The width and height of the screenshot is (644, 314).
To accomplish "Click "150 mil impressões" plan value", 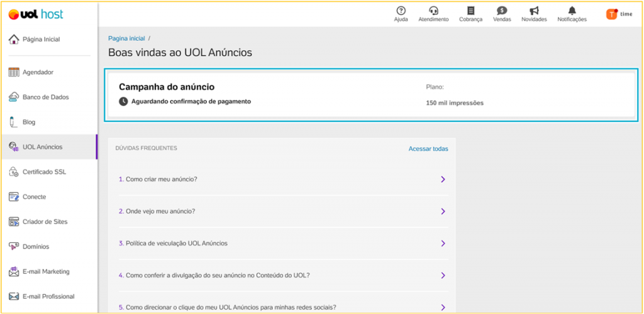I will click(x=455, y=103).
